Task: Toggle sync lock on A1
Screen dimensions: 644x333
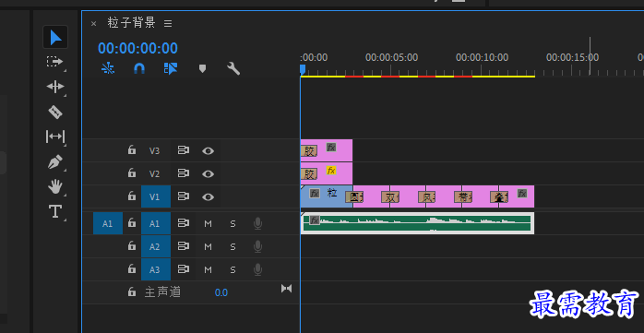Action: (184, 223)
